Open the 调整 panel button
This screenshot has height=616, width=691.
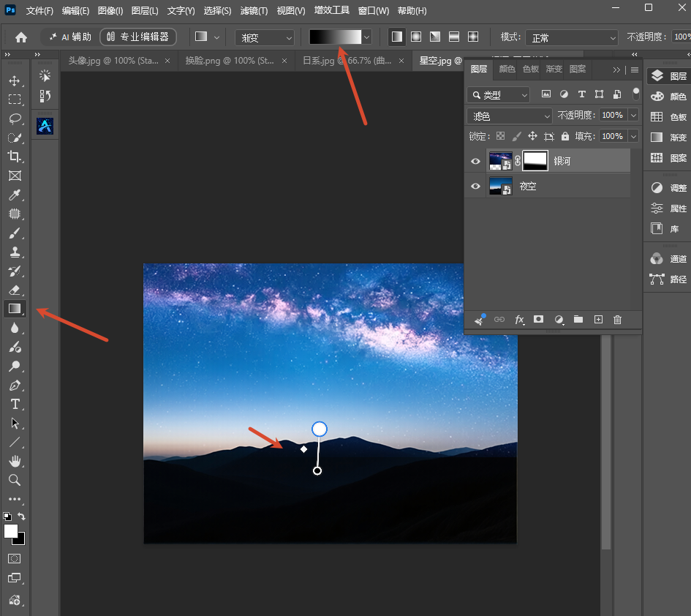(668, 188)
